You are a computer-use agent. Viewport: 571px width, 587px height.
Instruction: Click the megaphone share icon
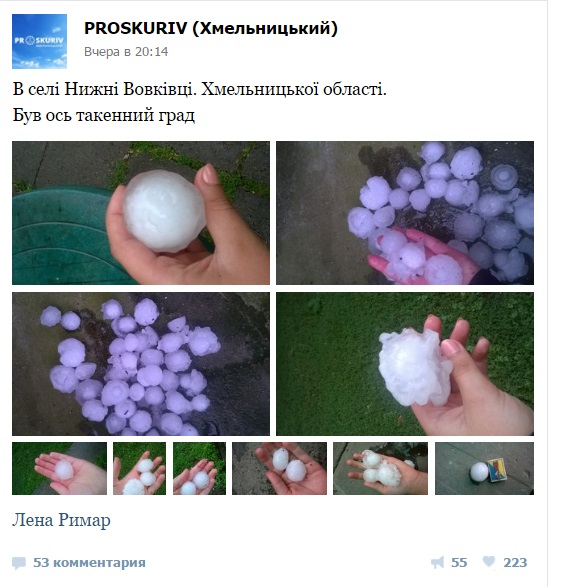point(437,562)
